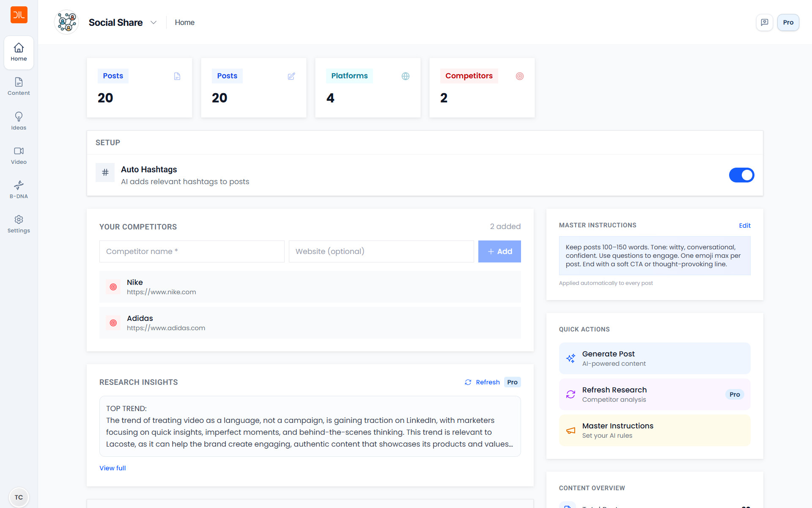Click the Add competitor button

click(x=499, y=251)
